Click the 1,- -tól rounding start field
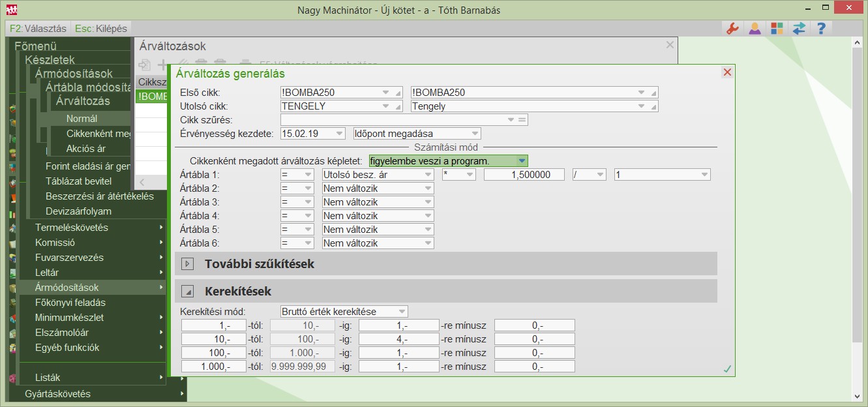The width and height of the screenshot is (868, 407). coord(214,325)
